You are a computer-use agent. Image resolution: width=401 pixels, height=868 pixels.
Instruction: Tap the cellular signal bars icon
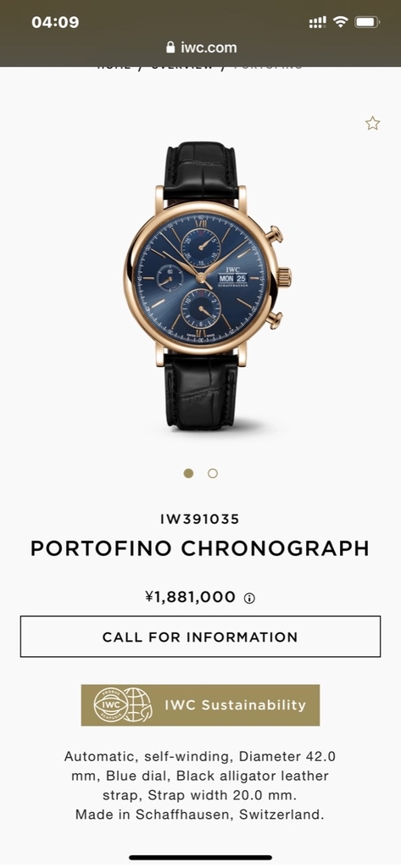point(317,22)
